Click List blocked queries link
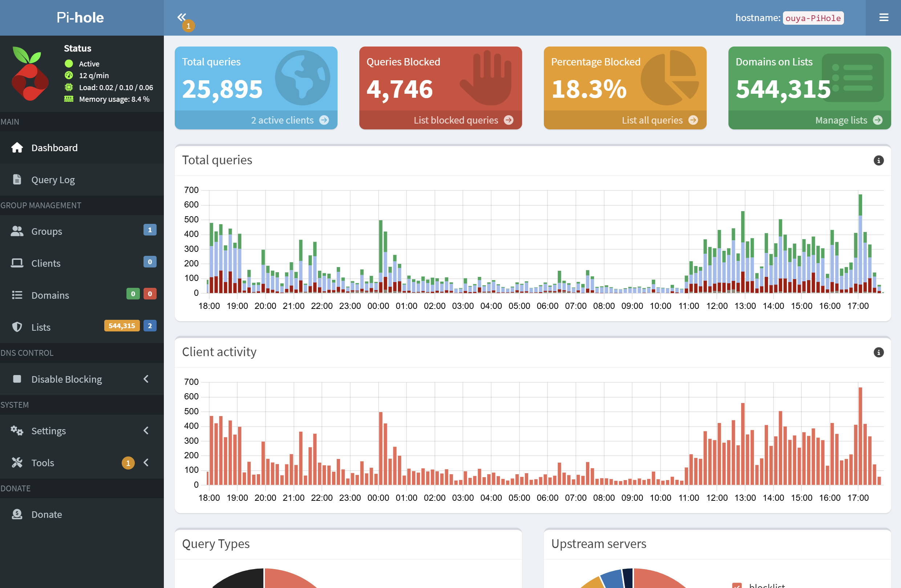Viewport: 901px width, 588px height. 456,120
